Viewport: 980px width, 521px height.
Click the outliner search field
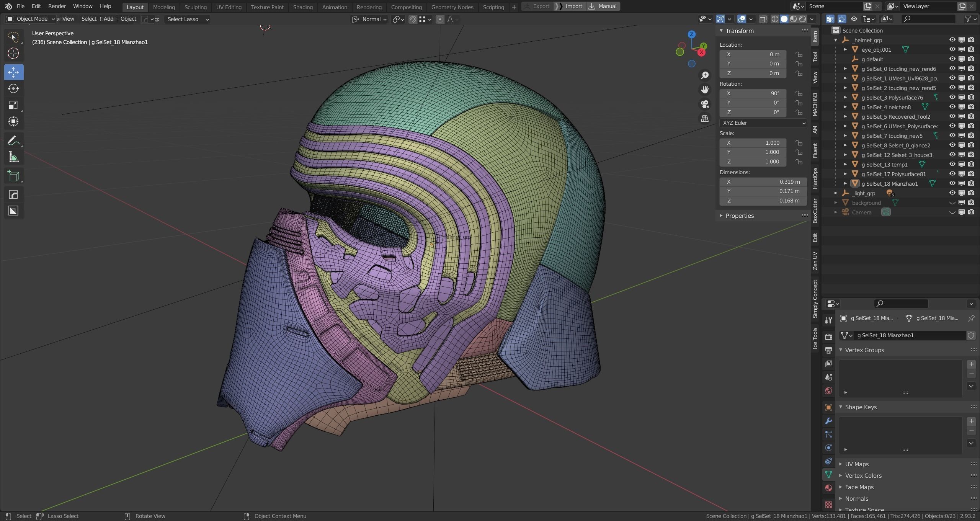pyautogui.click(x=929, y=19)
